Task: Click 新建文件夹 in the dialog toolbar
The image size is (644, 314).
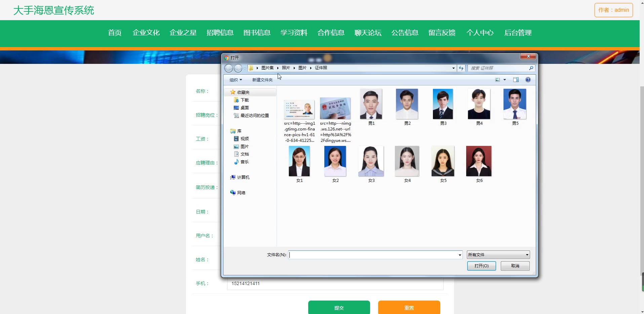Action: coord(262,80)
